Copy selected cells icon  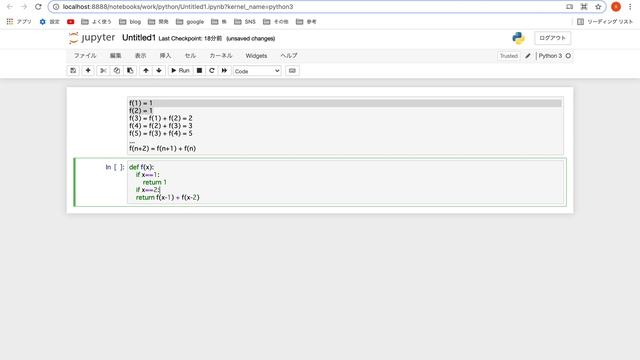coord(117,71)
